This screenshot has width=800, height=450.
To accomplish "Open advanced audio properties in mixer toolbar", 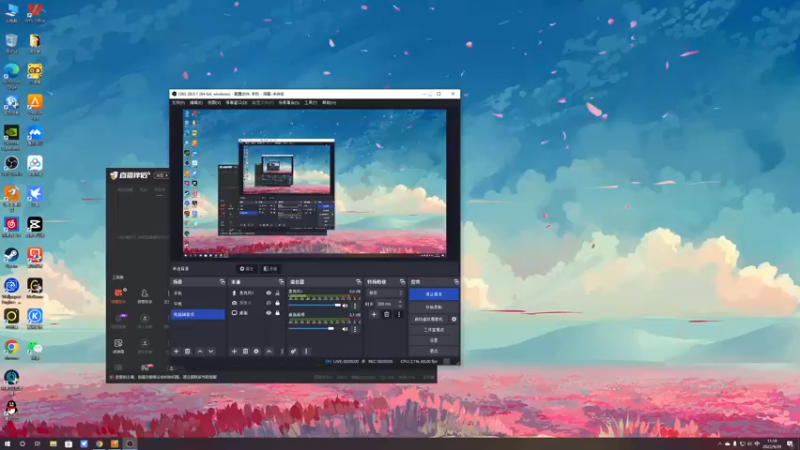I will (293, 351).
